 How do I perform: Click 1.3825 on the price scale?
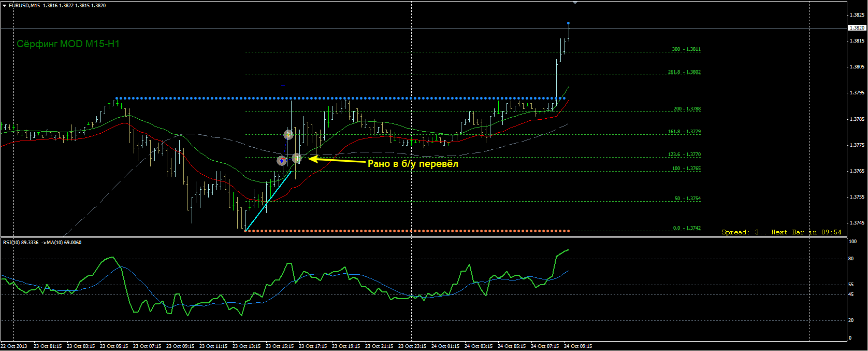857,15
